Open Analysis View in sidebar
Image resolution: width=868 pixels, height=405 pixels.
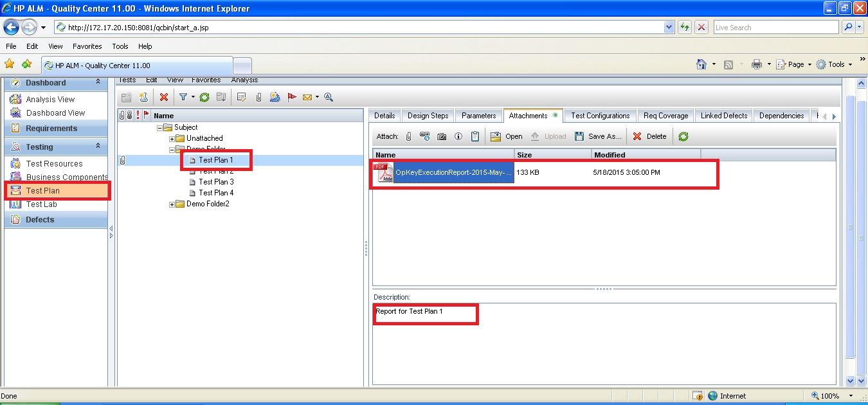pyautogui.click(x=50, y=100)
